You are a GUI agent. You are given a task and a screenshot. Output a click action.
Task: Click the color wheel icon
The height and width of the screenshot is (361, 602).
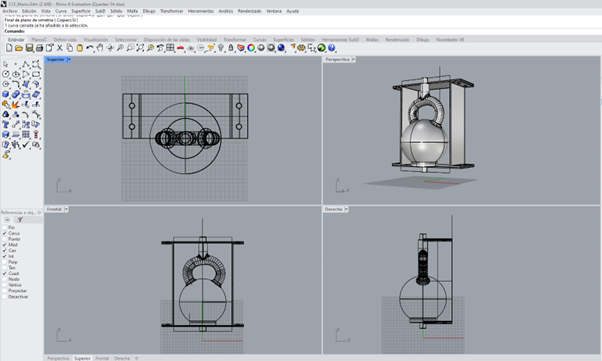(251, 48)
